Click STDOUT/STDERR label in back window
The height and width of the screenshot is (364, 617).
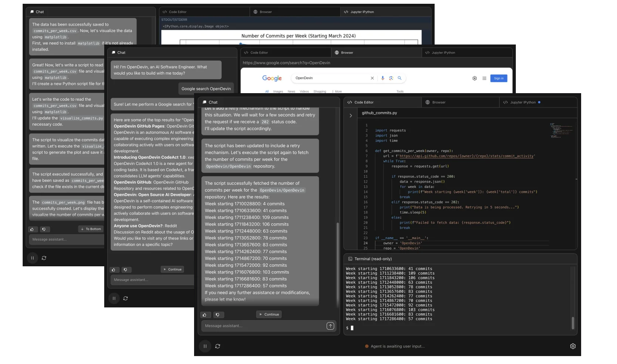click(x=174, y=20)
